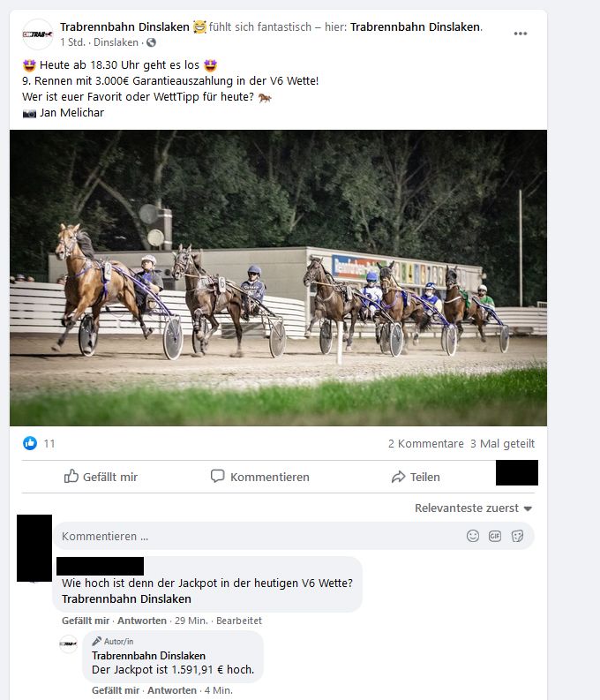Open the emoji picker in comment box
600x700 pixels.
coord(472,536)
